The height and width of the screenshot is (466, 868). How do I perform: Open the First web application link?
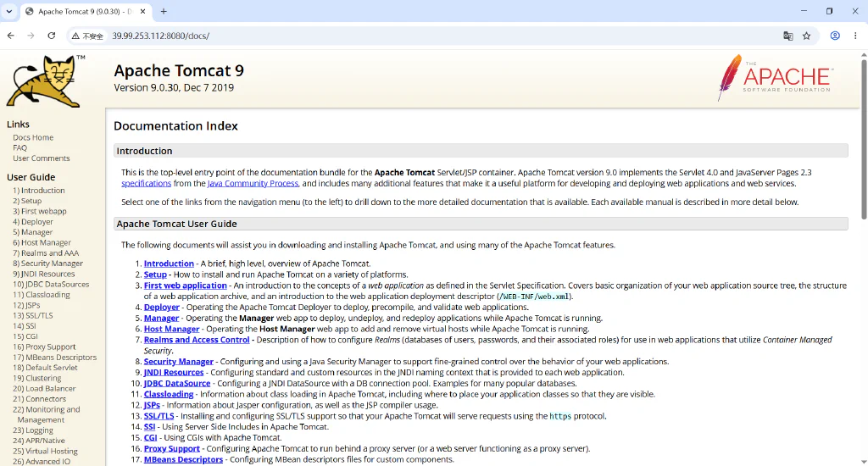pos(186,286)
